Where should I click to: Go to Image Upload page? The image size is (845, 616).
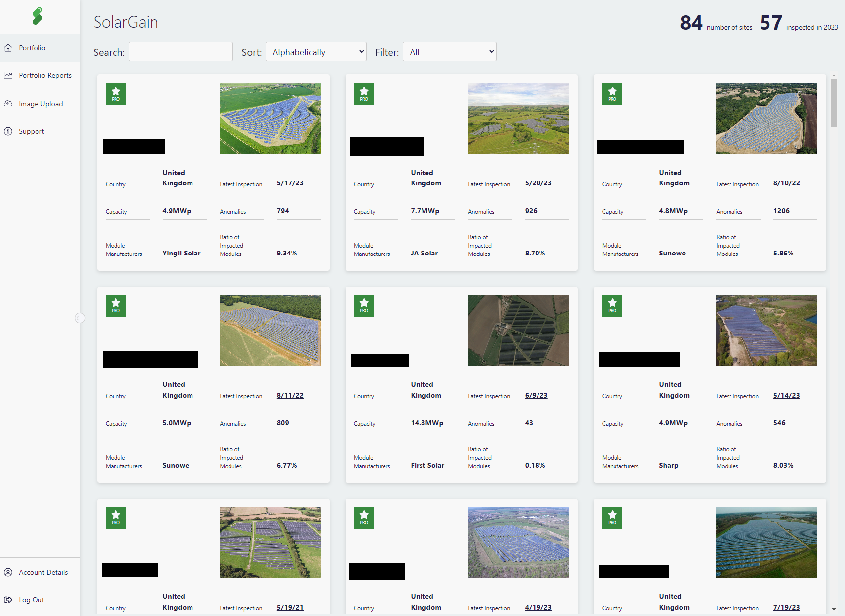pyautogui.click(x=40, y=104)
